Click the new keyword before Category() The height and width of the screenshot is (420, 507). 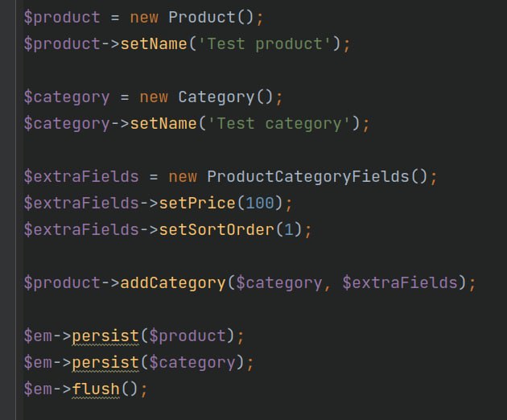point(154,97)
